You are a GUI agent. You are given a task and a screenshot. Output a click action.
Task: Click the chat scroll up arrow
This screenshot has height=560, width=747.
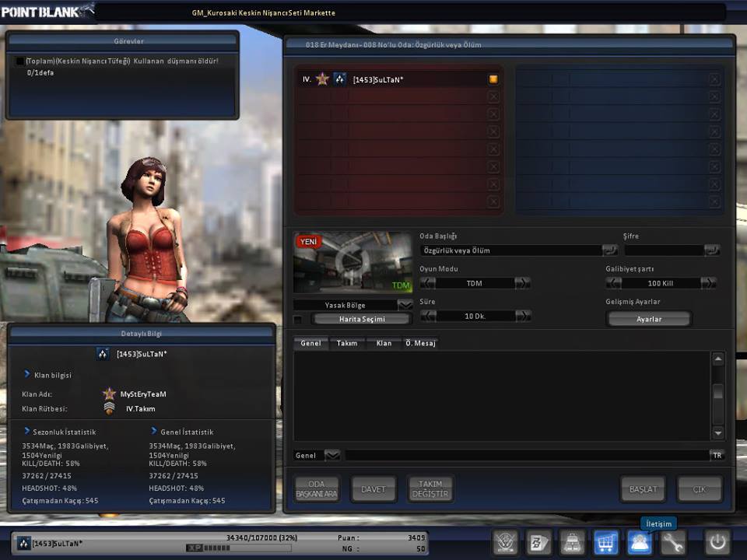click(718, 359)
